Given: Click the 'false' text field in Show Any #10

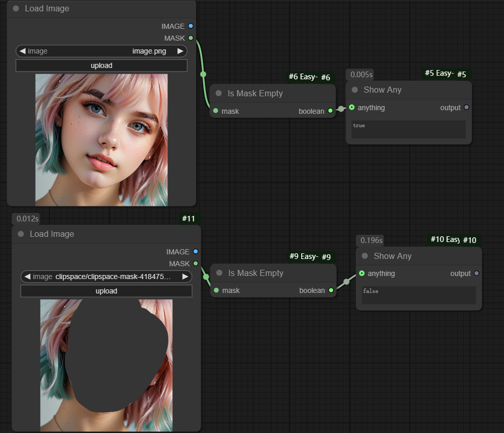Looking at the screenshot, I should click(x=419, y=295).
